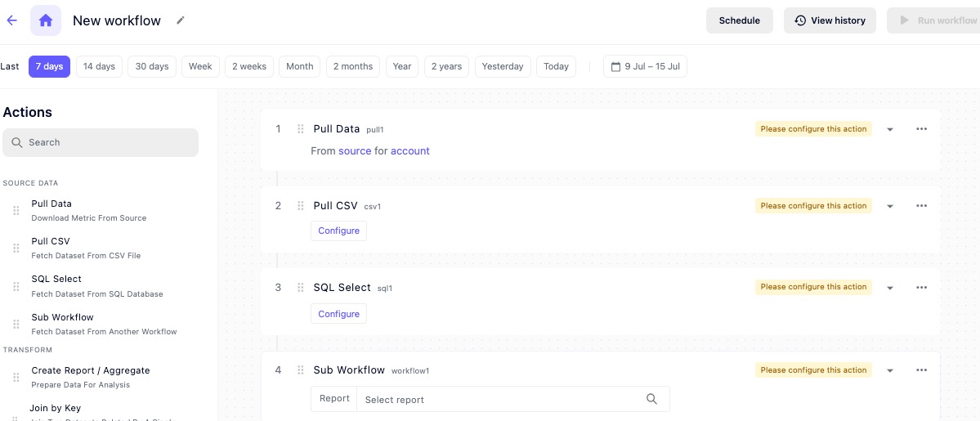Open the 9 Jul – 15 Jul date picker
Image resolution: width=980 pixels, height=421 pixels.
click(645, 66)
